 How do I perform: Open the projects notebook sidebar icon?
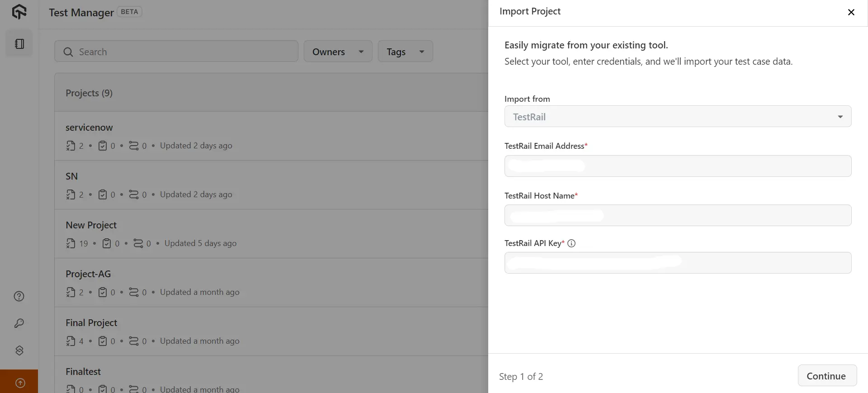(19, 44)
